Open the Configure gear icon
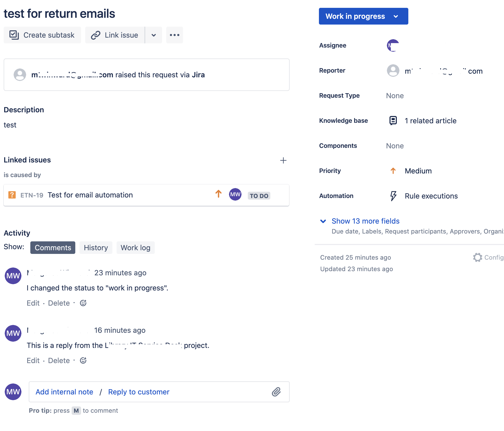 tap(477, 258)
